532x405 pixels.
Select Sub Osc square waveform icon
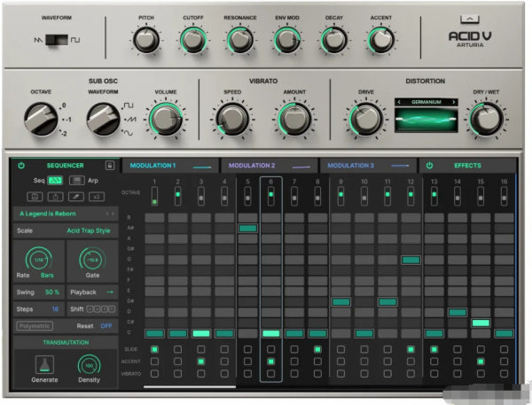coord(129,105)
